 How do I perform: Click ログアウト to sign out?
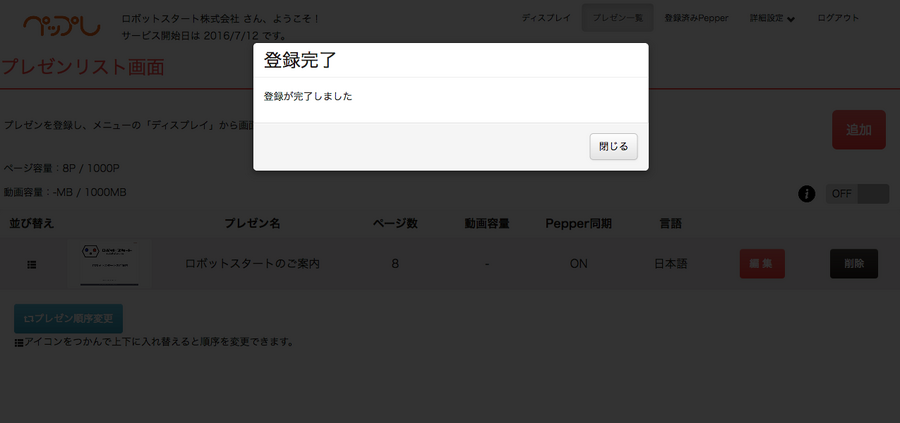tap(837, 18)
